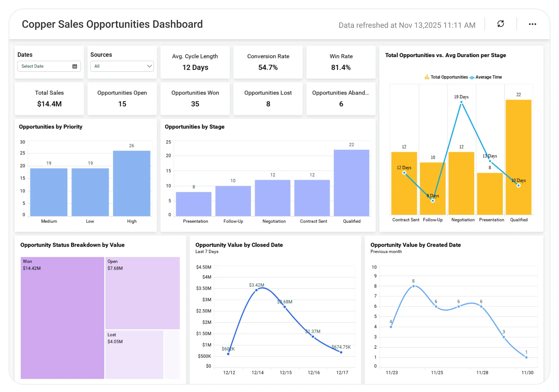Click the Average Time legend line icon
559x392 pixels.
point(472,77)
